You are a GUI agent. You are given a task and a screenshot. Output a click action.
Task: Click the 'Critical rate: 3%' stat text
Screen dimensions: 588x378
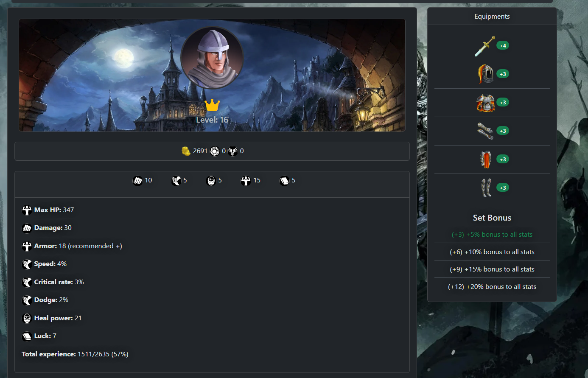point(59,282)
